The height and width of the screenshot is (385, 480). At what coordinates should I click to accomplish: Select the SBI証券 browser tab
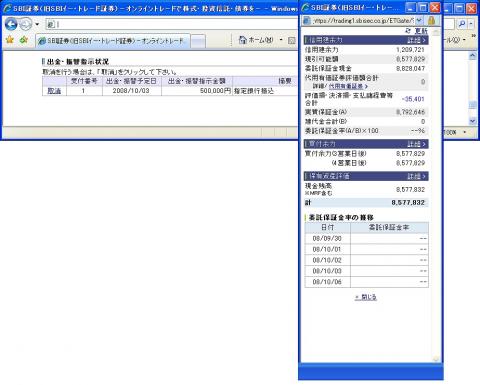pyautogui.click(x=113, y=41)
